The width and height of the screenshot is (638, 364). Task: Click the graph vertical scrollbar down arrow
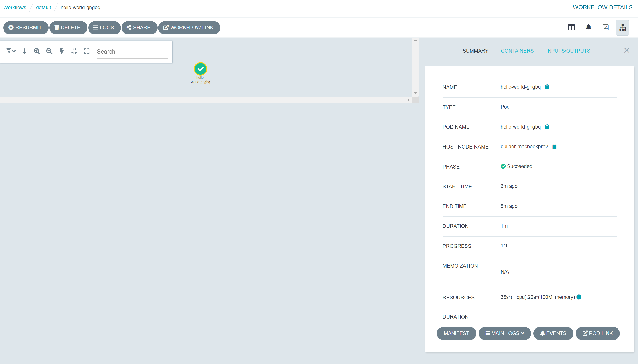(415, 93)
